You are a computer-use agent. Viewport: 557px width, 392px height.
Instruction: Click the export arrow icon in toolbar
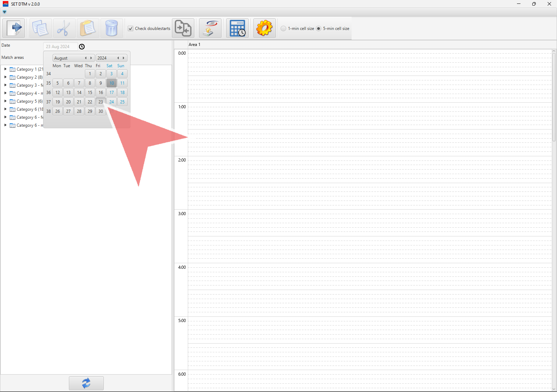coord(14,28)
